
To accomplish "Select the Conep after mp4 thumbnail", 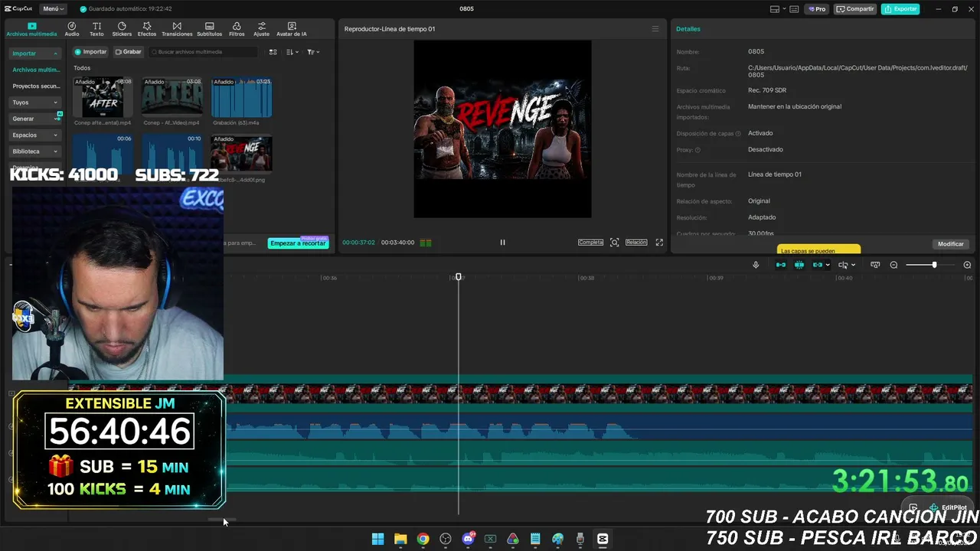I will [103, 96].
